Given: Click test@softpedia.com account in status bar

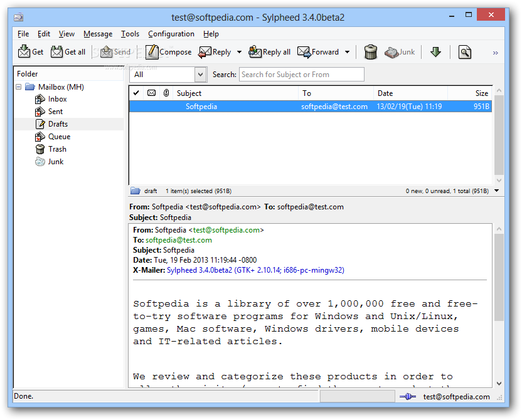Looking at the screenshot, I should [456, 397].
